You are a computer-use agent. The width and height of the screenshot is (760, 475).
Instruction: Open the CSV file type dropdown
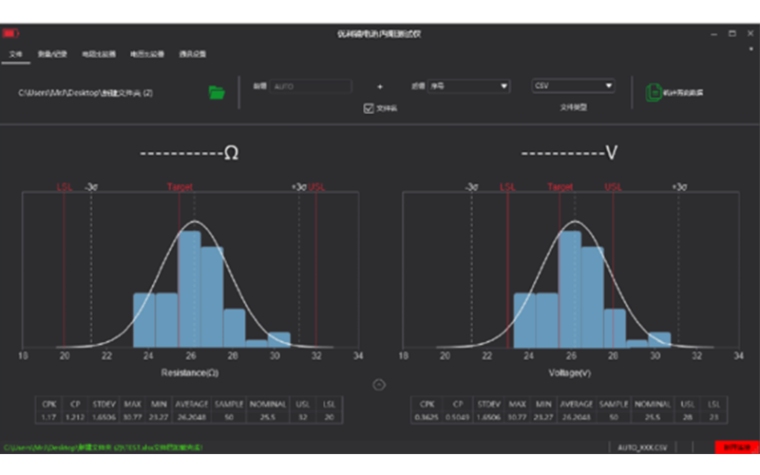tap(573, 86)
